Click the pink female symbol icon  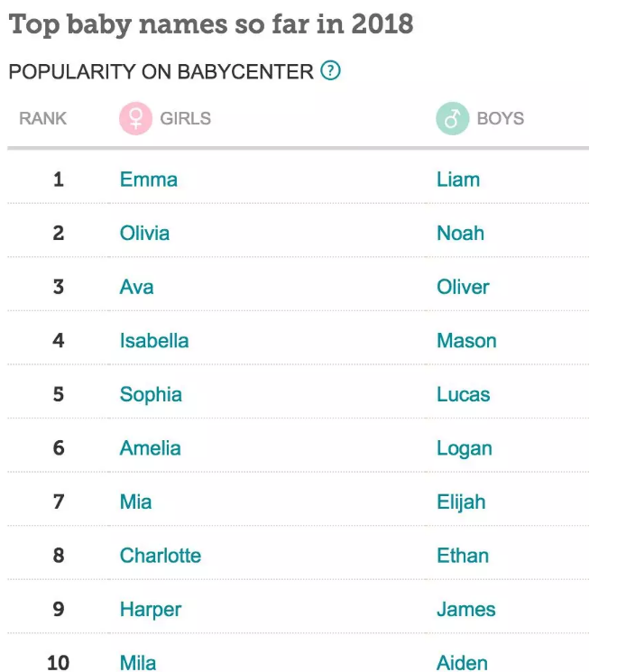coord(136,118)
